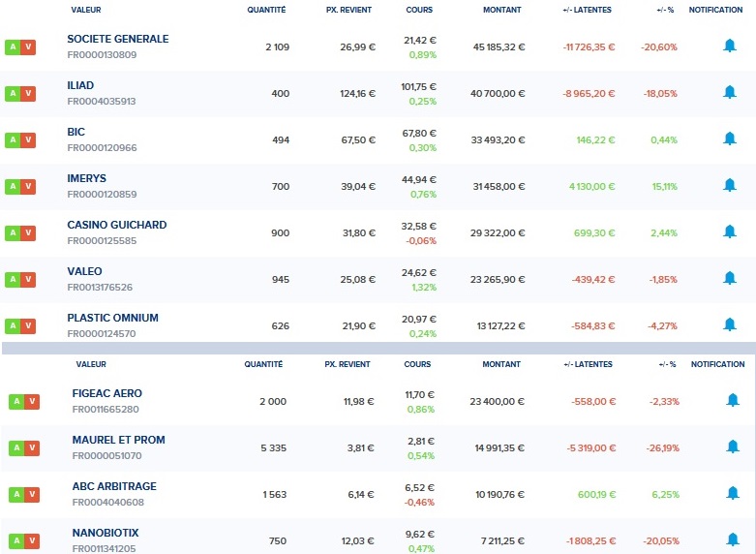756x554 pixels.
Task: Click red V sell button for SOCIETE GENERALE
Action: click(28, 47)
